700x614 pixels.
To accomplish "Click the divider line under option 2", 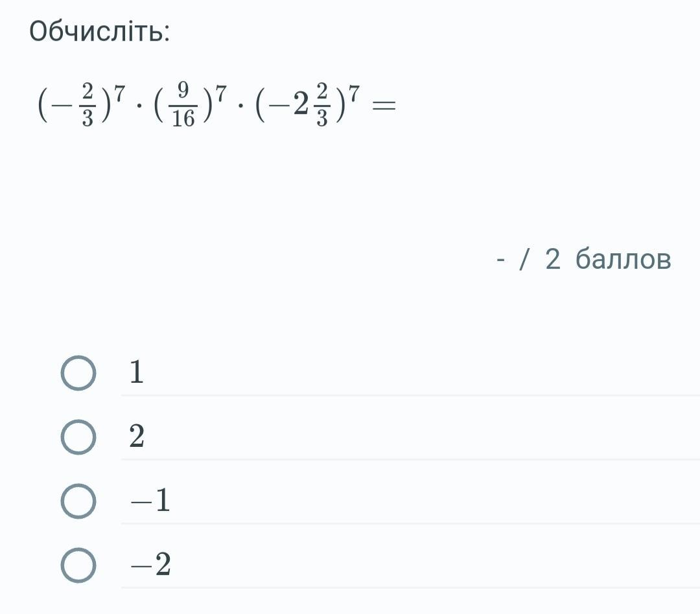I will point(410,459).
